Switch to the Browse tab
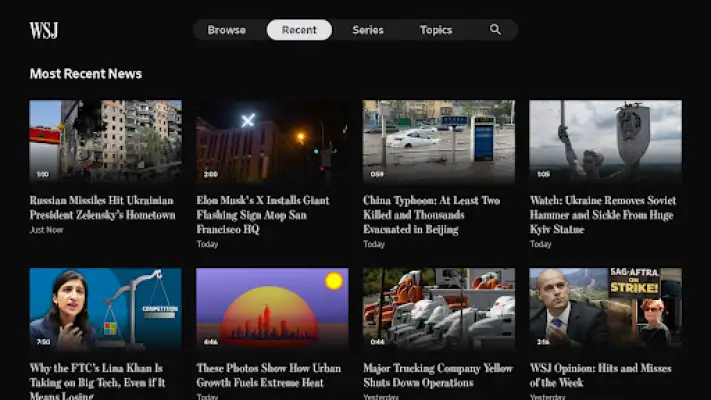Viewport: 711px width, 400px height. (227, 30)
